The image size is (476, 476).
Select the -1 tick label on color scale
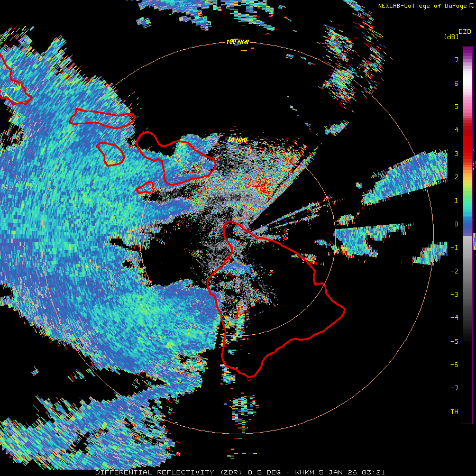point(454,248)
